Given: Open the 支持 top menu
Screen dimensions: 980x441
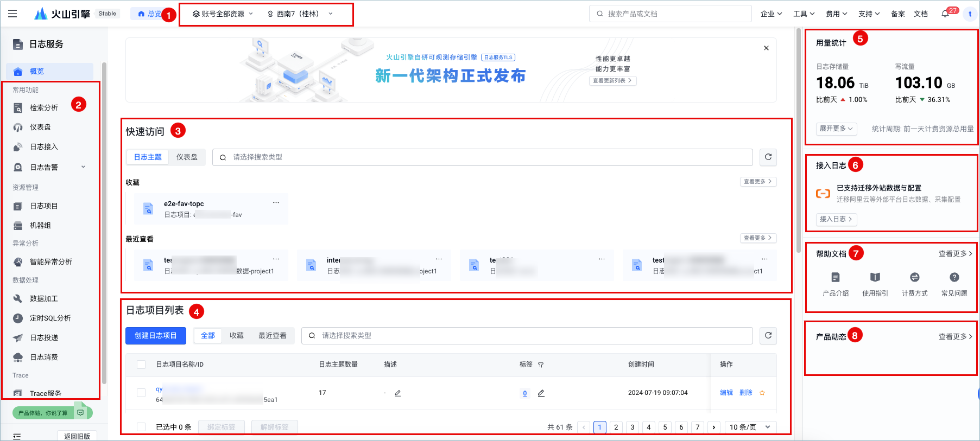Looking at the screenshot, I should (x=869, y=14).
